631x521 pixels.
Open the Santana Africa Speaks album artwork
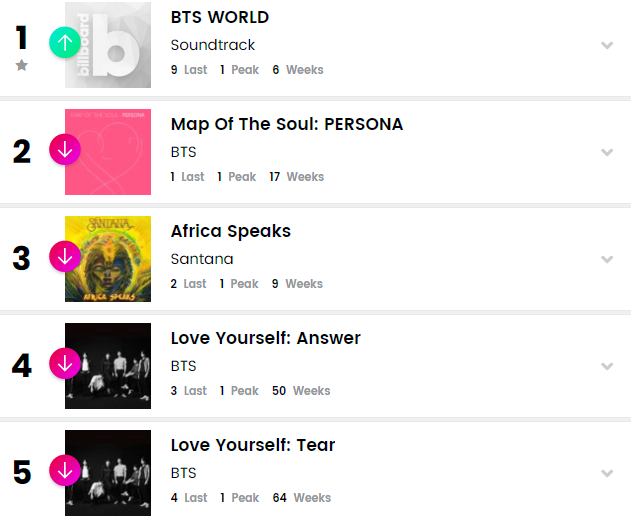[x=108, y=259]
